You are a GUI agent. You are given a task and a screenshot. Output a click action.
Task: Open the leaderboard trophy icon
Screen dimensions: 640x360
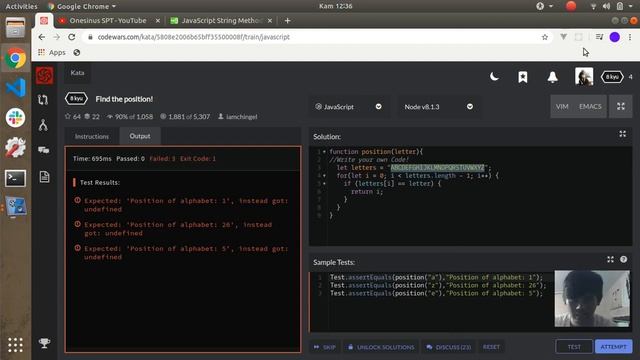(44, 343)
